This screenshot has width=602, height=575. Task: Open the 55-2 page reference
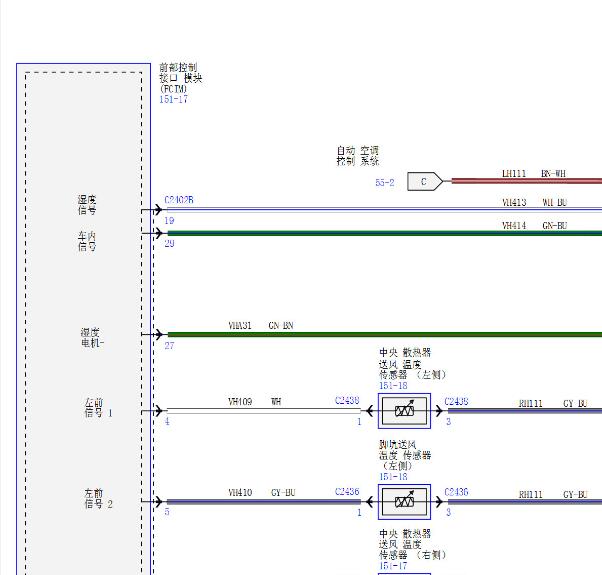coord(385,182)
